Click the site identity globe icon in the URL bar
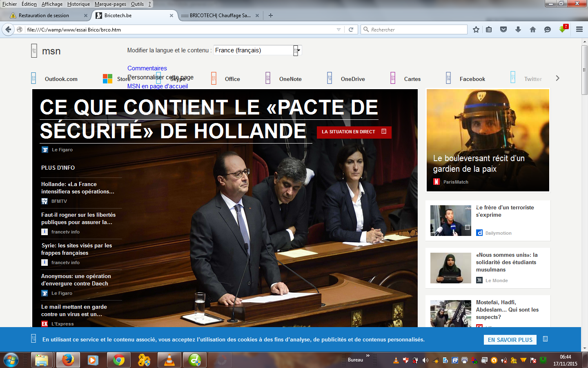This screenshot has width=588, height=368. tap(20, 29)
